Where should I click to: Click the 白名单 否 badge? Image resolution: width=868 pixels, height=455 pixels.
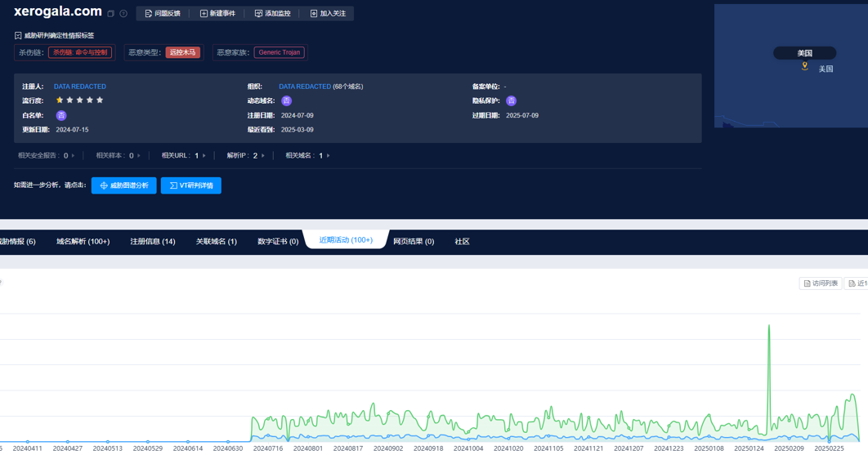61,115
